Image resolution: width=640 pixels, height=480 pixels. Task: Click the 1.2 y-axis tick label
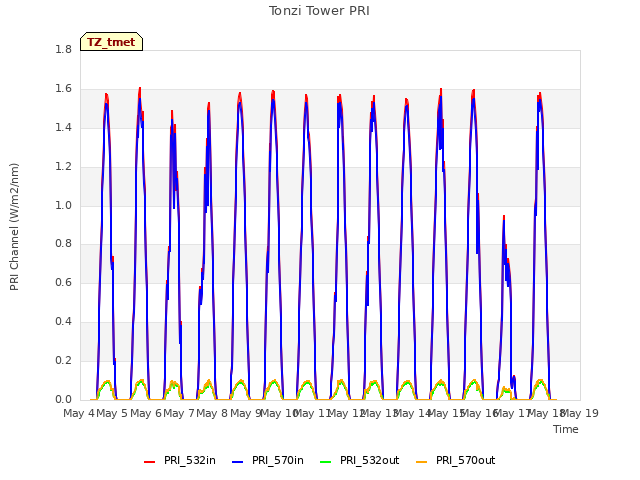[63, 167]
